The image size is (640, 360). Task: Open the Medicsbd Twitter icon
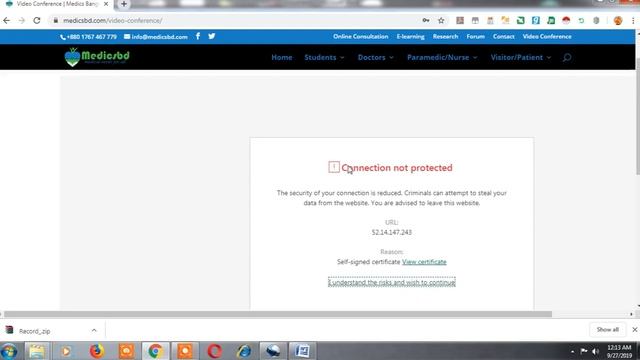tap(211, 36)
